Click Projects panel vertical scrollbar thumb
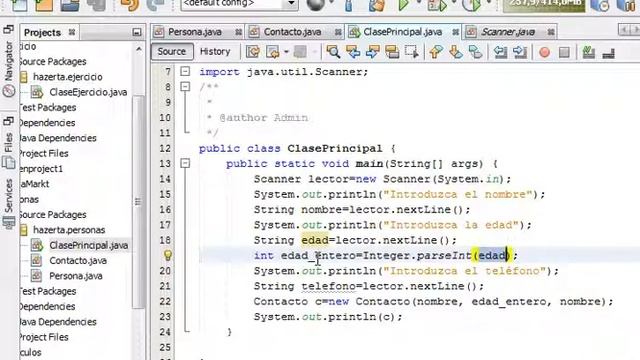The width and height of the screenshot is (640, 360). click(x=138, y=202)
